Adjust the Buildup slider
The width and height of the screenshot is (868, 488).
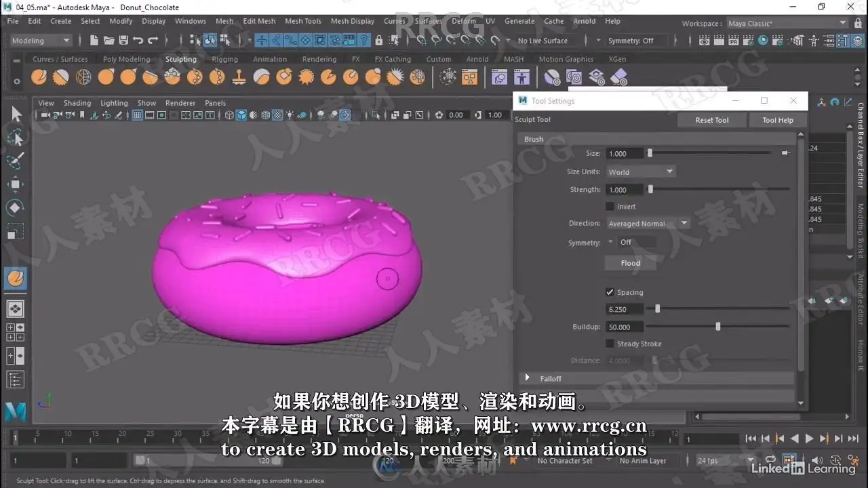(719, 327)
